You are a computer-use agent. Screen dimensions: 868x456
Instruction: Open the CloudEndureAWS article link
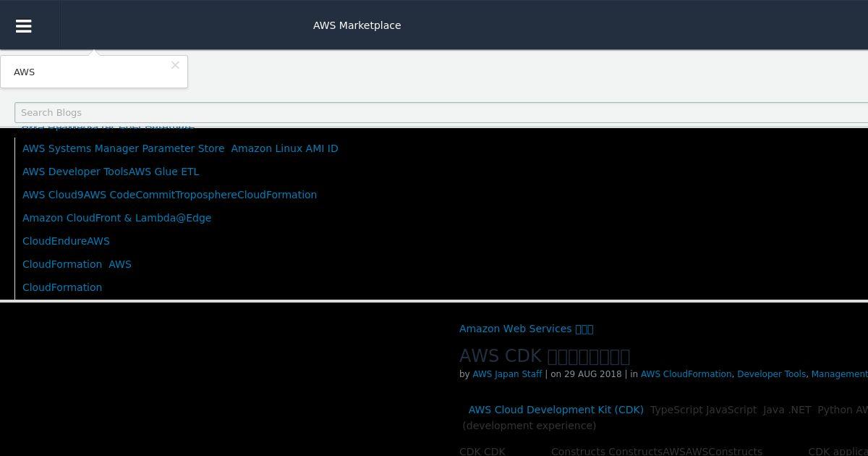pos(66,241)
